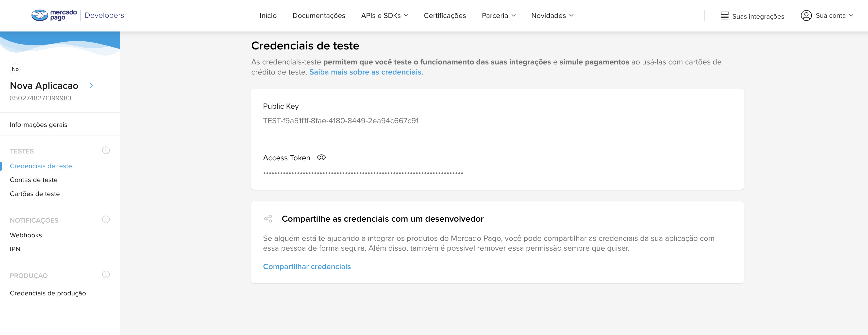Click the masked Access Token dots
Viewport: 868px width, 335px height.
[x=363, y=173]
